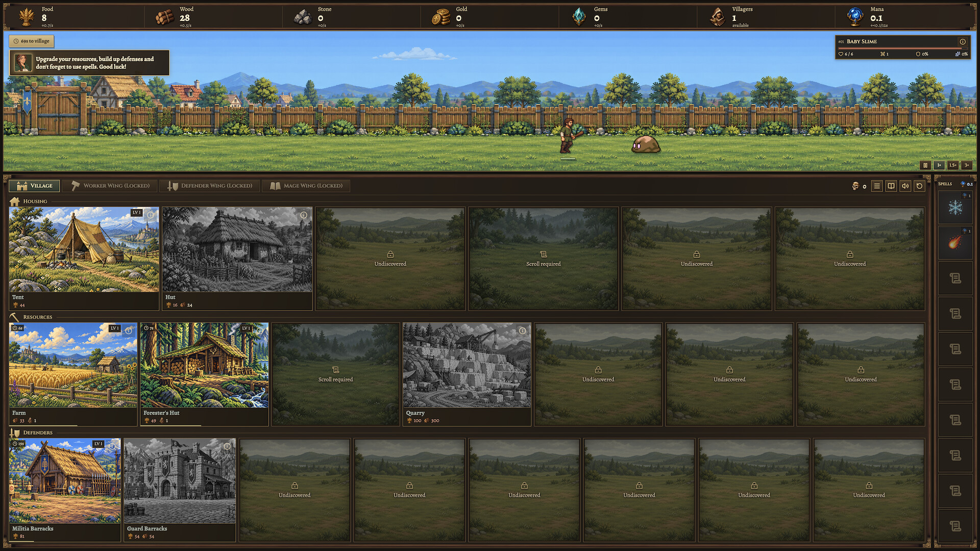Open the Guard Barracks info icon
The height and width of the screenshot is (551, 980).
(x=227, y=446)
